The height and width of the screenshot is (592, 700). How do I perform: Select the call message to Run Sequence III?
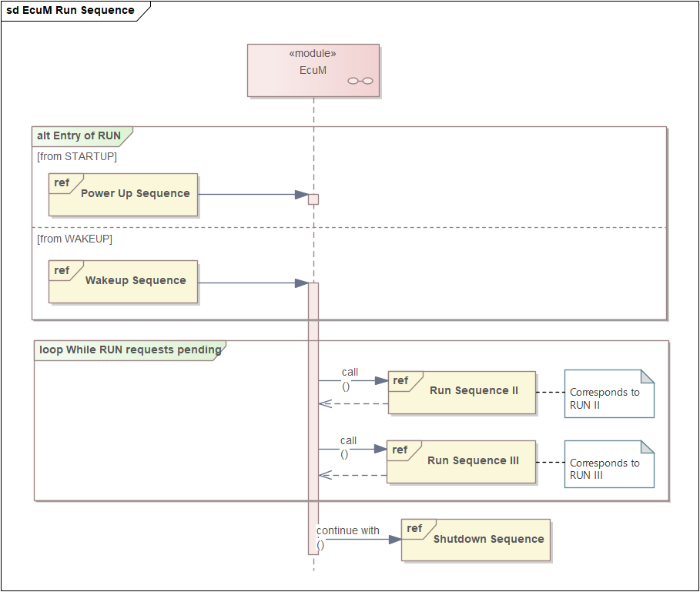click(x=352, y=449)
